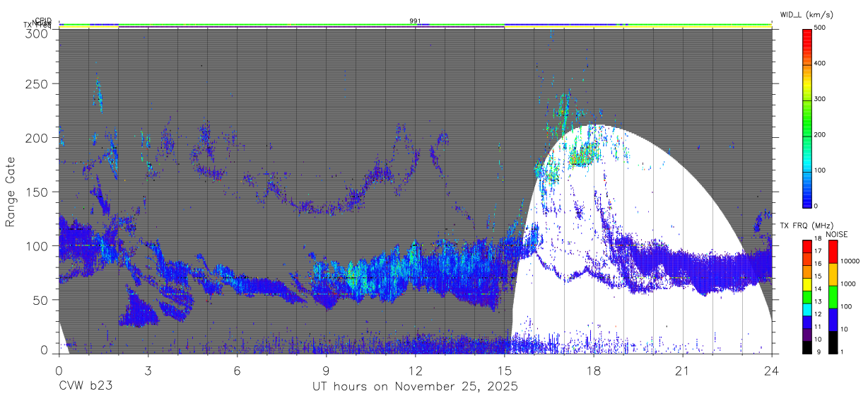
Task: Click the 'Range Gate' y-axis title
Action: click(x=11, y=192)
